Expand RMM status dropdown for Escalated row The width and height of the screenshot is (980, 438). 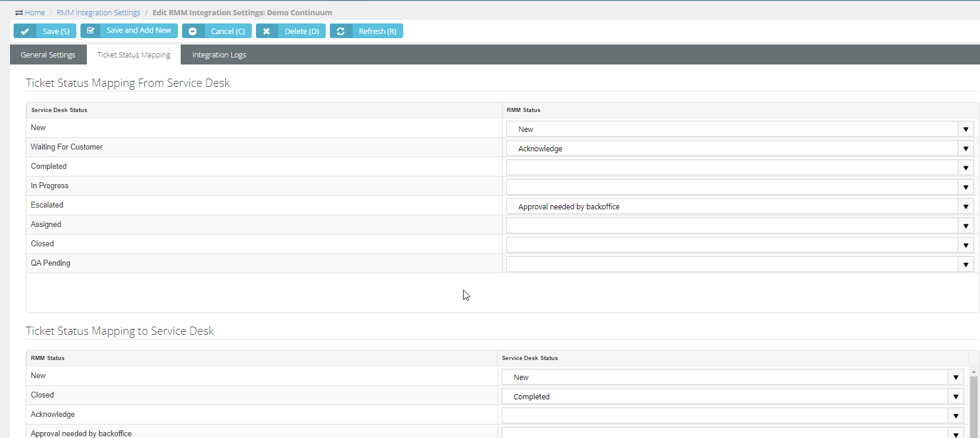(965, 206)
